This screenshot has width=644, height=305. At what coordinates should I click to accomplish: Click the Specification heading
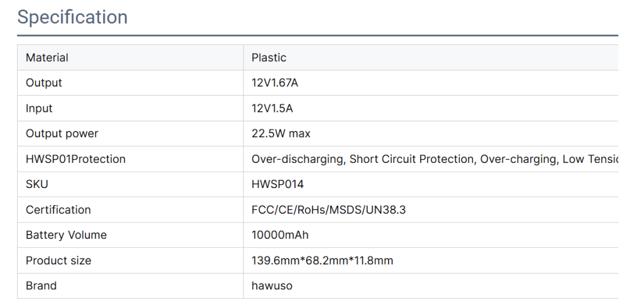tap(72, 18)
